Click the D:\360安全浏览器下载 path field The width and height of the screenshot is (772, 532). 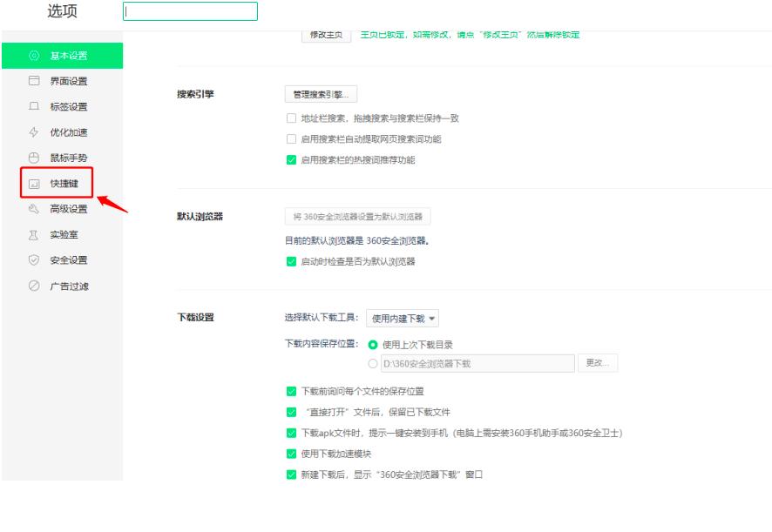point(477,364)
